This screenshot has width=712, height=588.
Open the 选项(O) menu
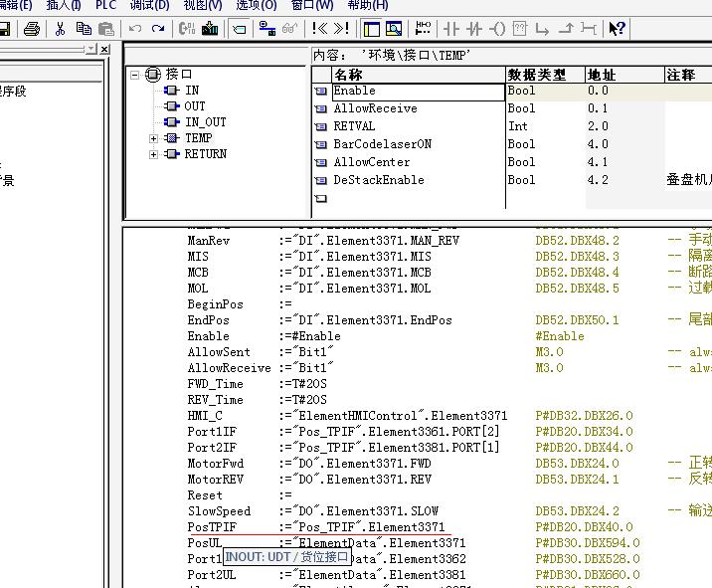pos(256,5)
